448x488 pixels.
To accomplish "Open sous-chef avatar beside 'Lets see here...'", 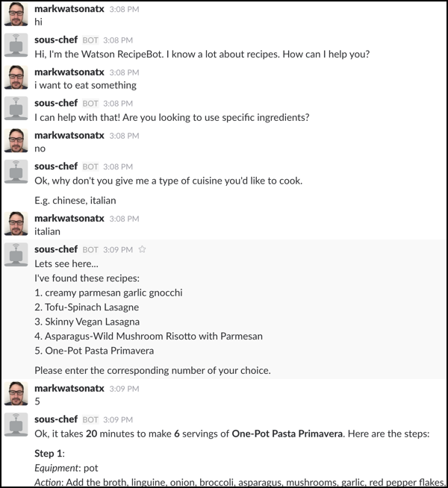I will coord(16,254).
